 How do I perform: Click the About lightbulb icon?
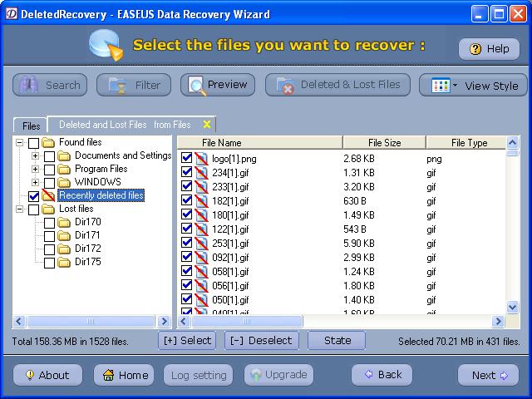[30, 375]
